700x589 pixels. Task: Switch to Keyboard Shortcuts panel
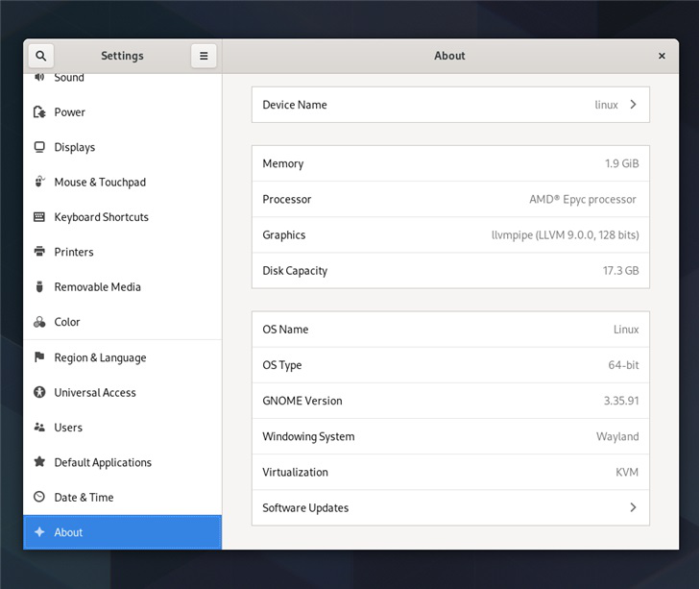point(122,217)
